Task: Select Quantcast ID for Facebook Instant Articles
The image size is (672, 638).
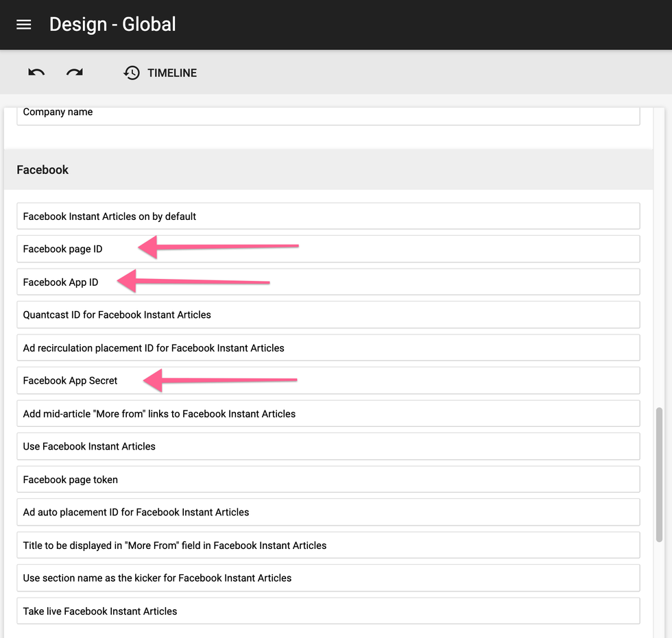Action: tap(329, 315)
